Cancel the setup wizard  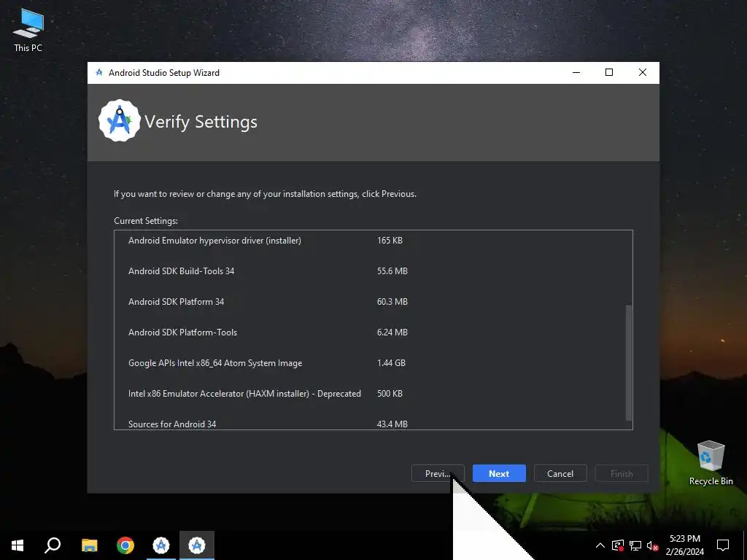(x=560, y=473)
